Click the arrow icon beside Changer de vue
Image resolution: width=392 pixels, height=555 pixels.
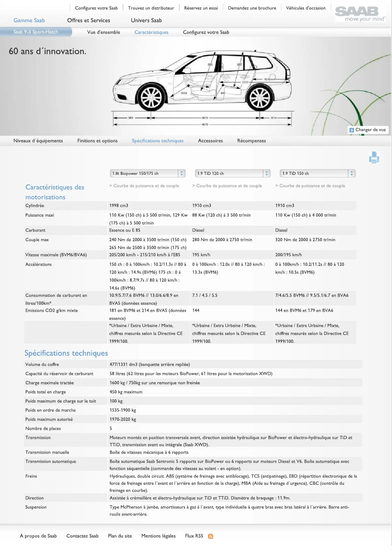(x=352, y=130)
